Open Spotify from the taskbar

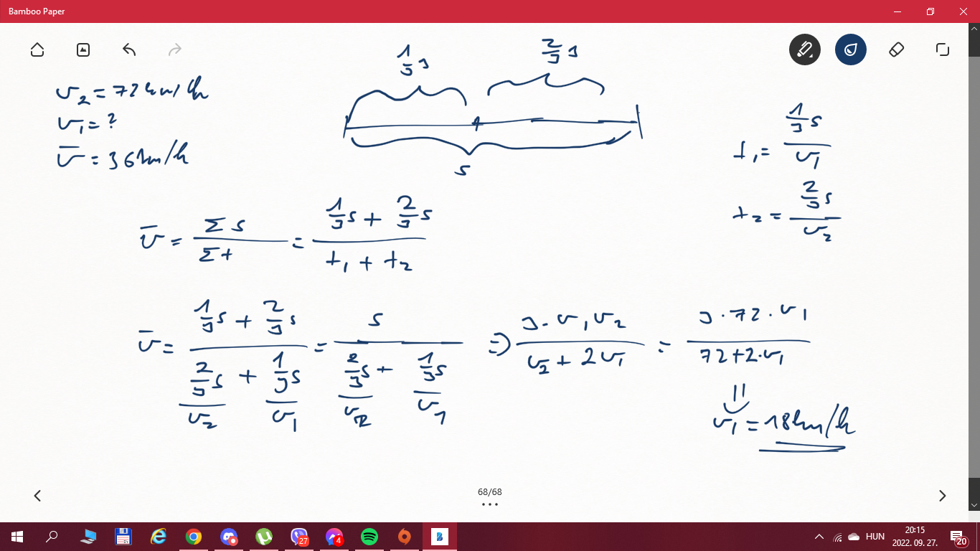(x=369, y=537)
